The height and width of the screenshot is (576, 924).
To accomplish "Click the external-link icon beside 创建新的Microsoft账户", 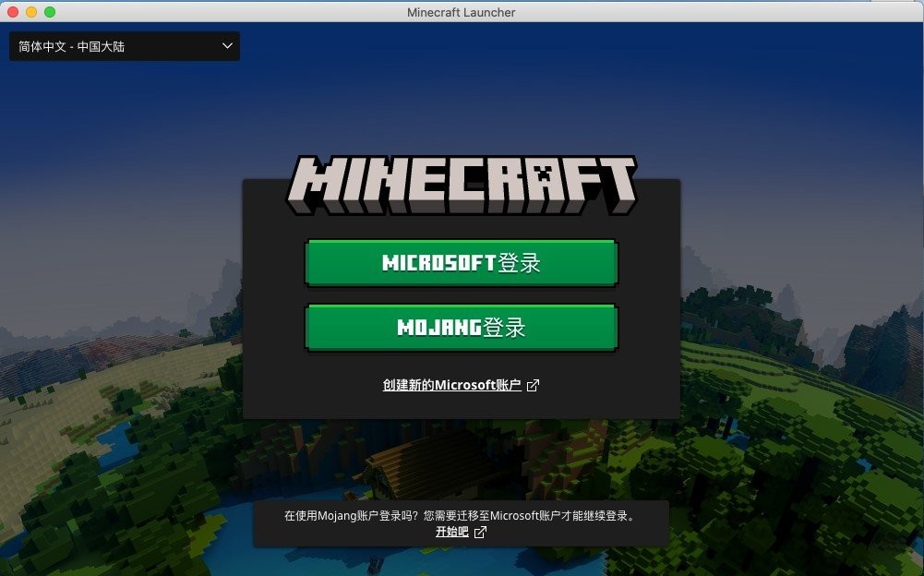I will [x=532, y=385].
